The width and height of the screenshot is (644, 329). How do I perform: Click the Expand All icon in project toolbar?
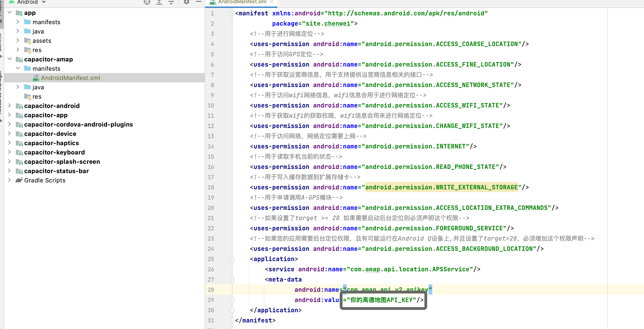click(159, 2)
